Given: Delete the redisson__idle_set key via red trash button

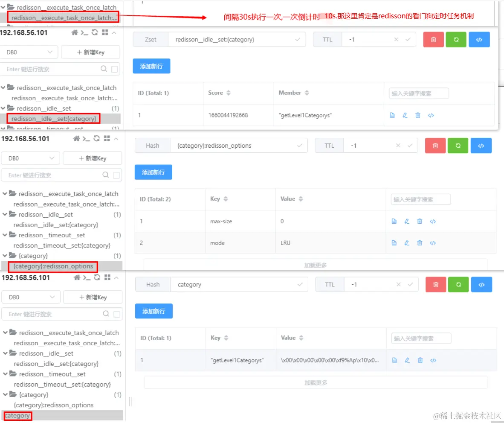Looking at the screenshot, I should tap(433, 39).
